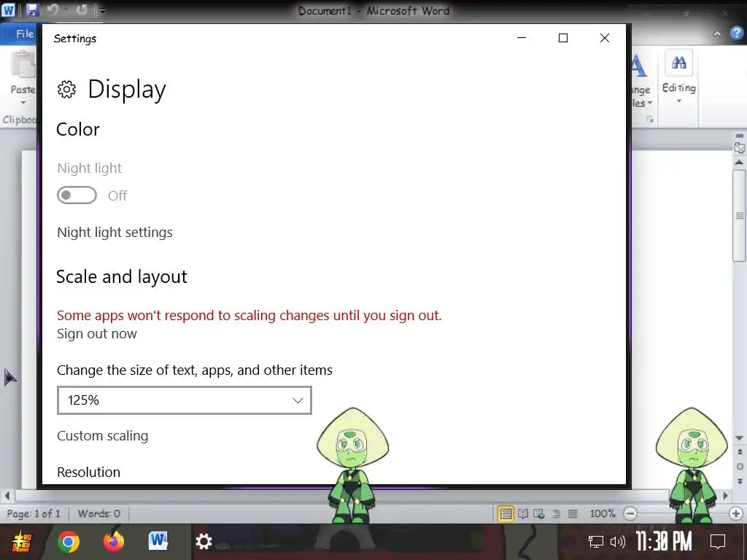Switch to the Draft view icon in Word

pyautogui.click(x=573, y=514)
